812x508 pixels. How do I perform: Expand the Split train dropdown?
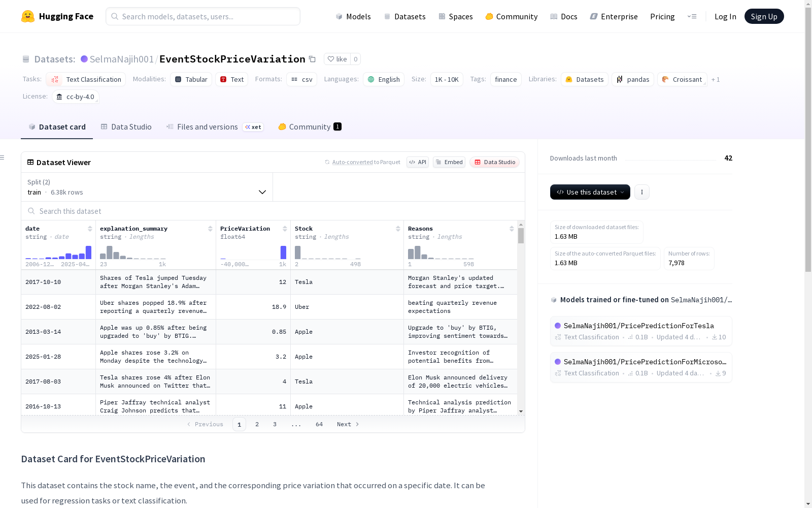[x=147, y=187]
